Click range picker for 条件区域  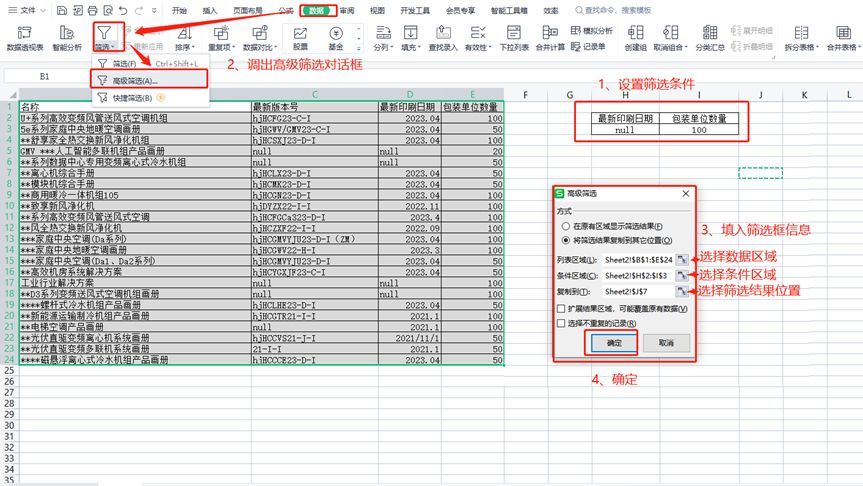[682, 275]
